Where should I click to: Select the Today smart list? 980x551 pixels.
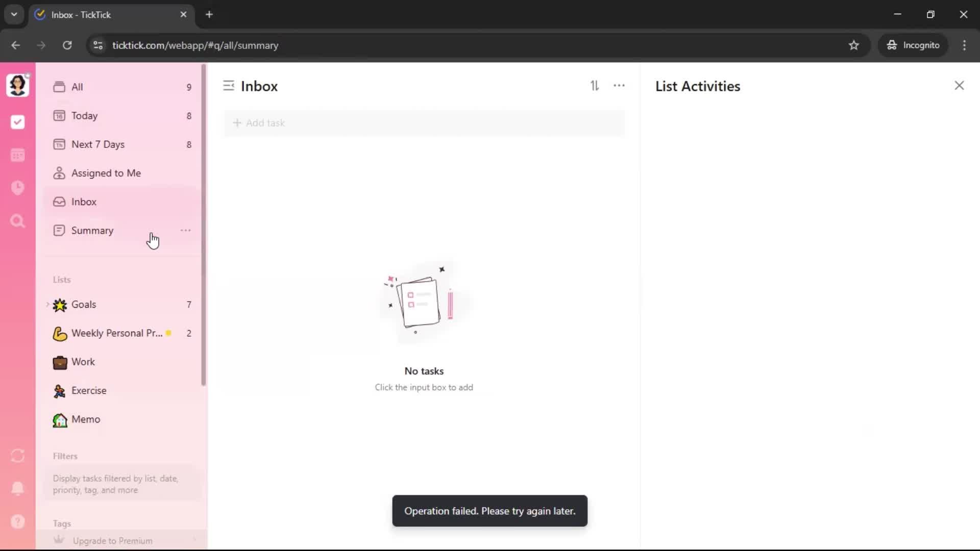click(84, 116)
